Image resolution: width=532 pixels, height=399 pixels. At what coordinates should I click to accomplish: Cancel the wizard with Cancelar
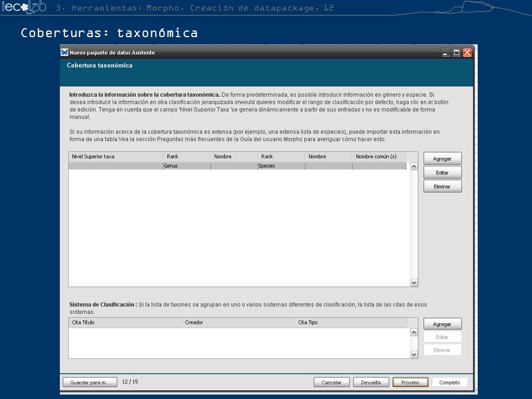click(331, 382)
